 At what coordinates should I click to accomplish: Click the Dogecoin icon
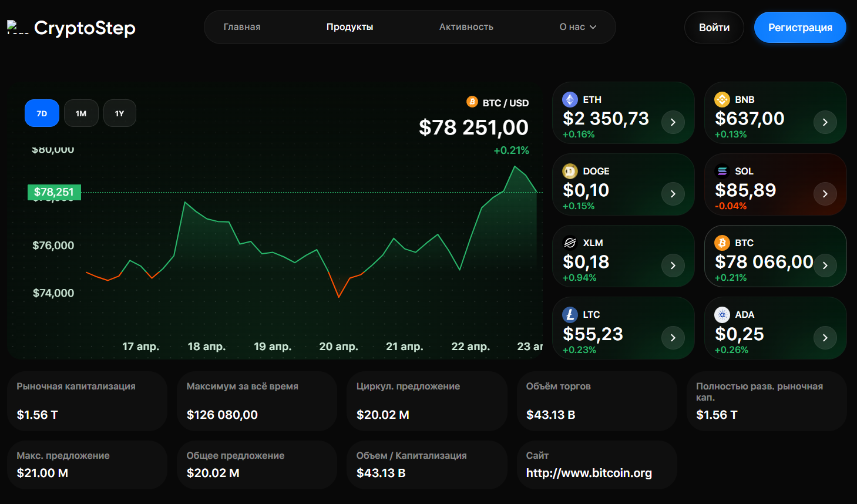coord(570,171)
